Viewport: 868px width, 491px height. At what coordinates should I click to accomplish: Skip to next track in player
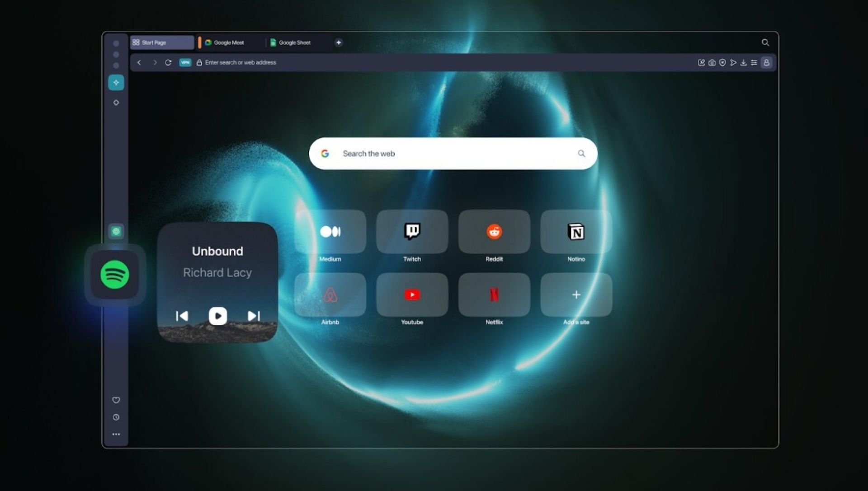(x=254, y=316)
